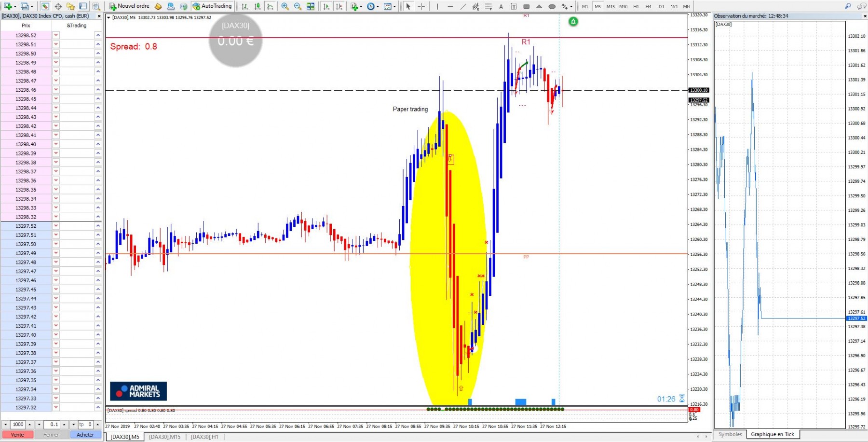Switch timeframe to H4
868x442 pixels.
[649, 6]
